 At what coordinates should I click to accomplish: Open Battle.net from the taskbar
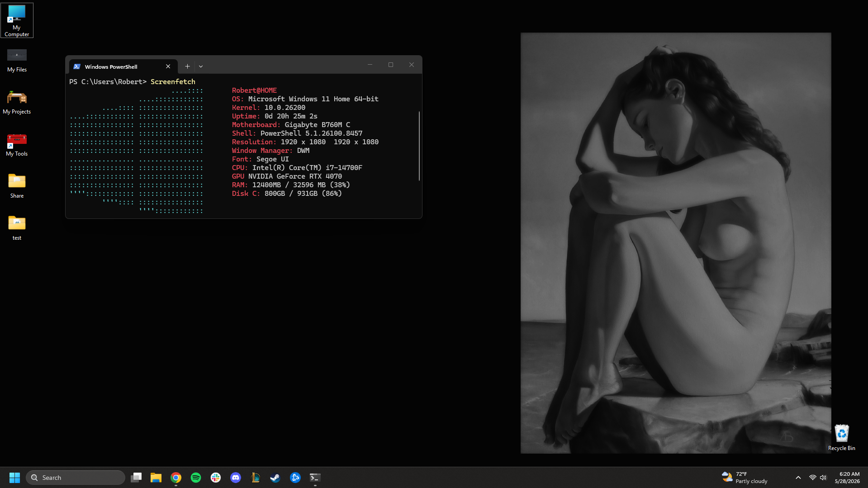pyautogui.click(x=295, y=478)
